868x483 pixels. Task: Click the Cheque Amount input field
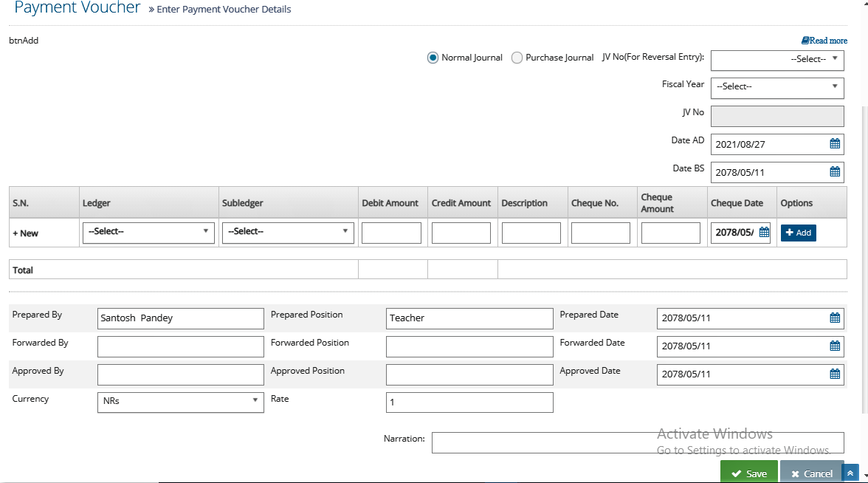670,233
